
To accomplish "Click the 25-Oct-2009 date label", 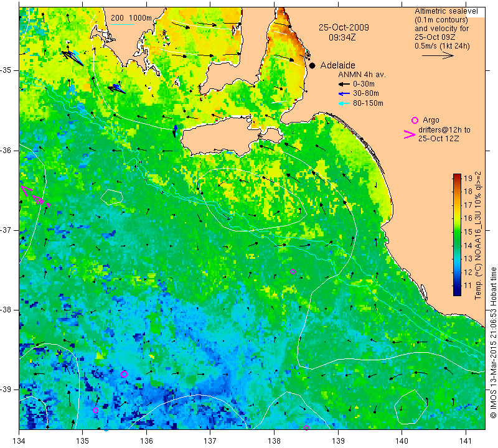I will pyautogui.click(x=344, y=27).
